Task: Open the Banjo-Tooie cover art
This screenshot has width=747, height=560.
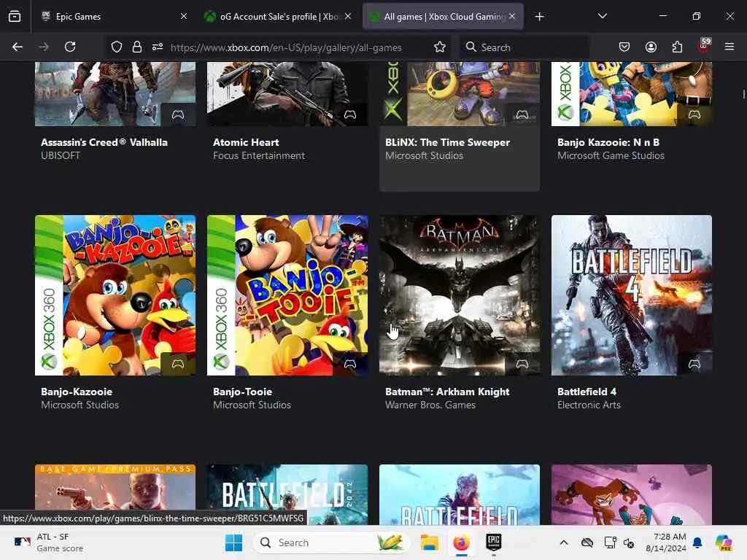Action: (x=287, y=295)
